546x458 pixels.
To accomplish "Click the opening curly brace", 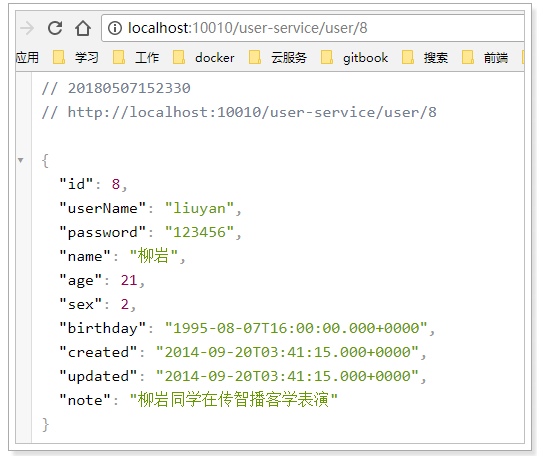I will pyautogui.click(x=45, y=161).
